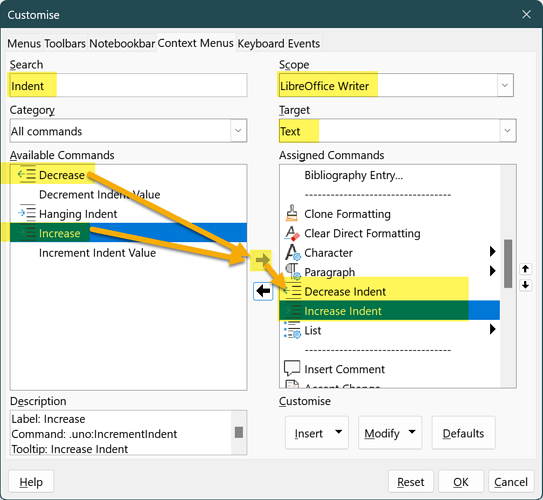
Task: Switch to the Toolbars tab
Action: click(65, 44)
